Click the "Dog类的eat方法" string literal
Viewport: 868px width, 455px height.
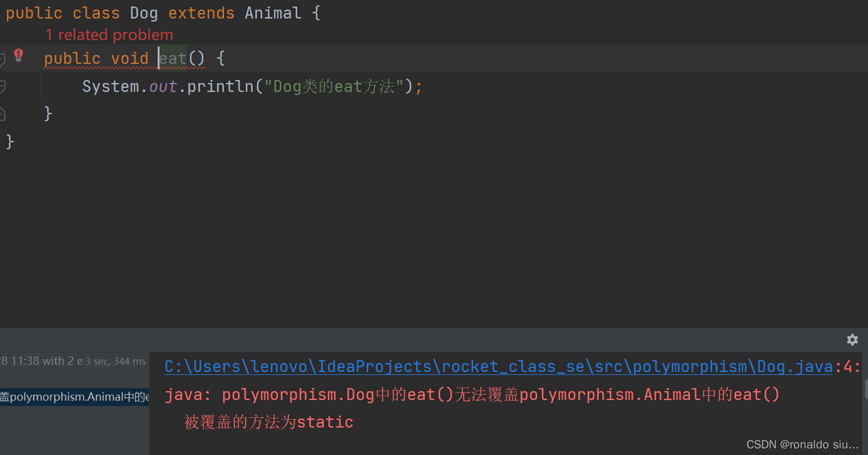[x=334, y=87]
